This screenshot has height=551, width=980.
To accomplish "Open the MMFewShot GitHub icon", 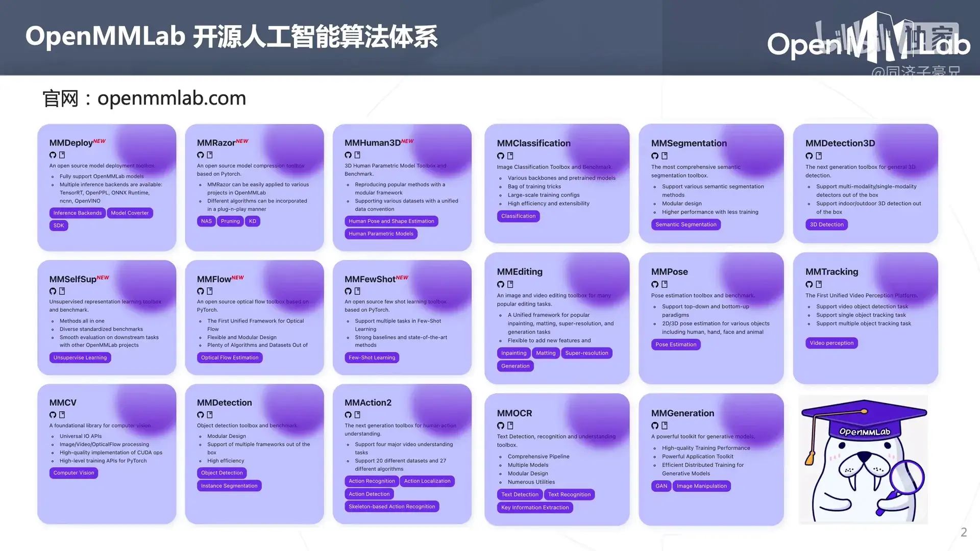I will 348,291.
